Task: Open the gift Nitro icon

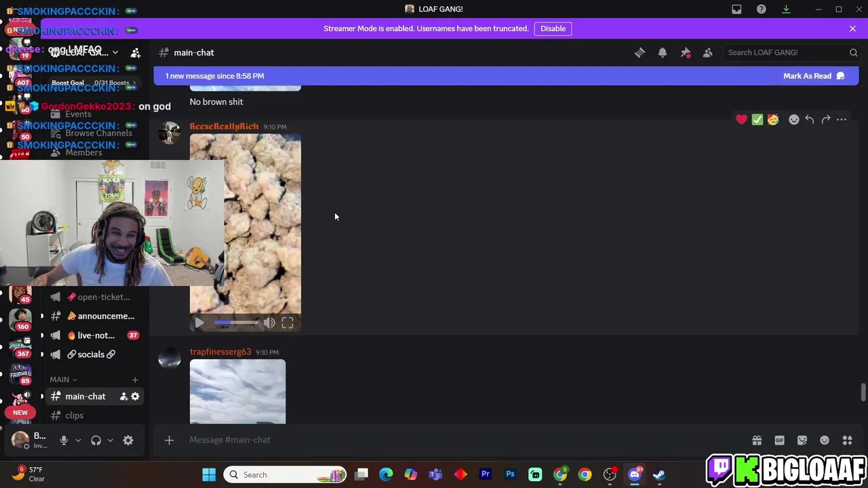Action: [x=757, y=441]
